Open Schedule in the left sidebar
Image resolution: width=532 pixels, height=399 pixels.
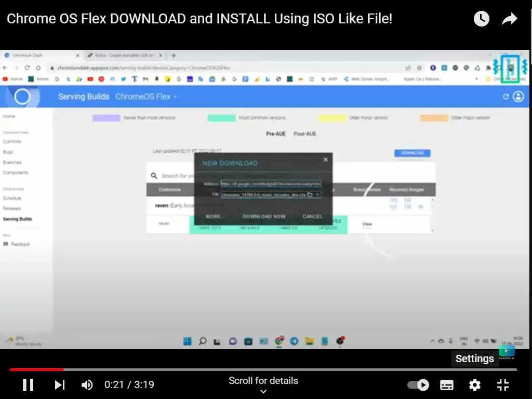(12, 198)
